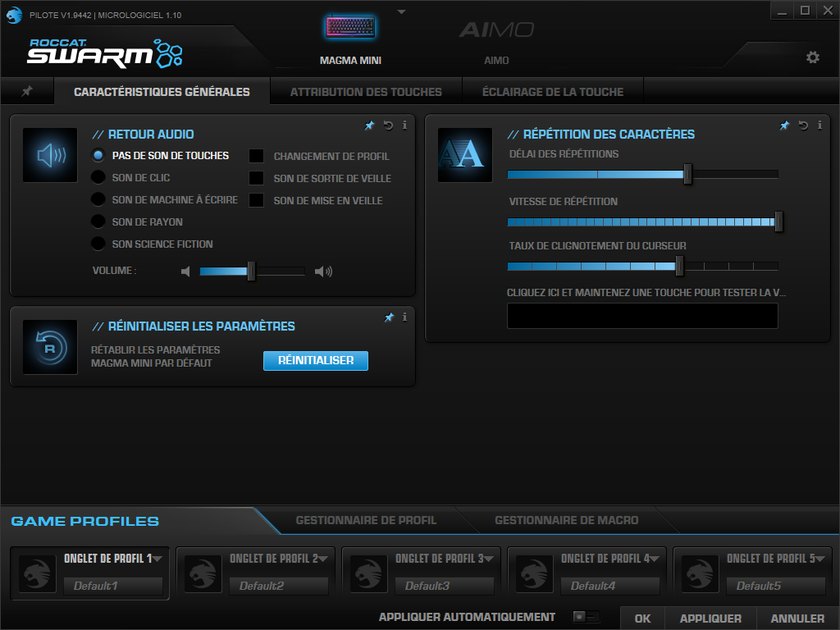Open the device selection dropdown arrow
Image resolution: width=840 pixels, height=630 pixels.
[401, 11]
